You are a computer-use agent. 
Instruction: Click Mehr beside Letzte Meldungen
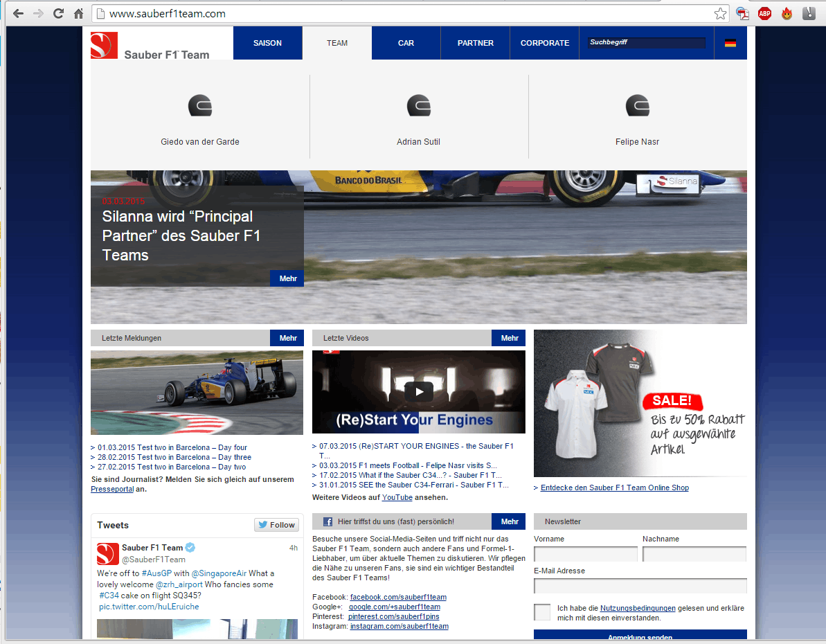(287, 338)
